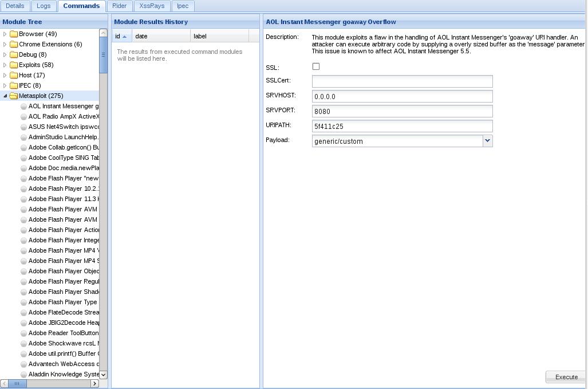Click the Advantech WebAccess module icon
The width and height of the screenshot is (588, 389).
click(23, 364)
